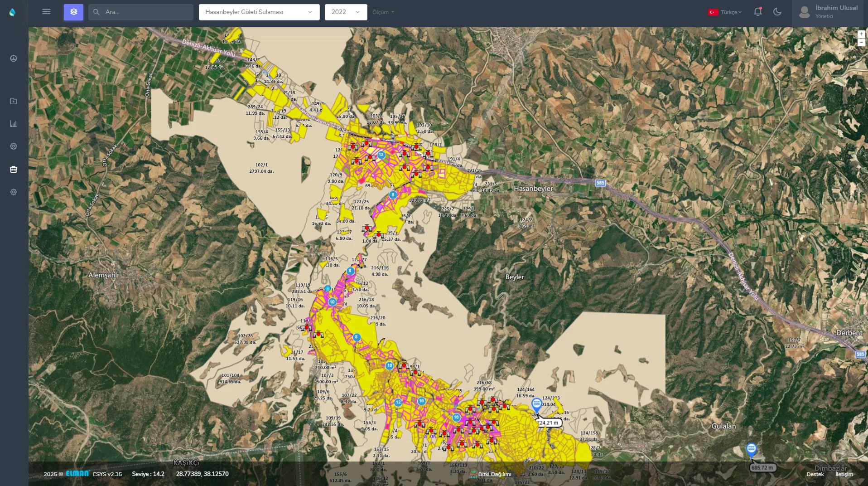Select the briefcase icon in sidebar
This screenshot has width=868, height=486.
point(14,170)
